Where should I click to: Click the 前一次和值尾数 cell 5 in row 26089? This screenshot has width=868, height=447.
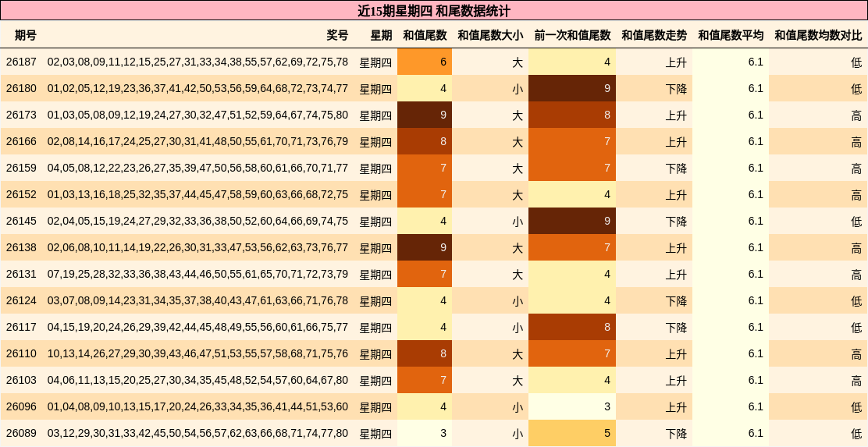point(572,434)
